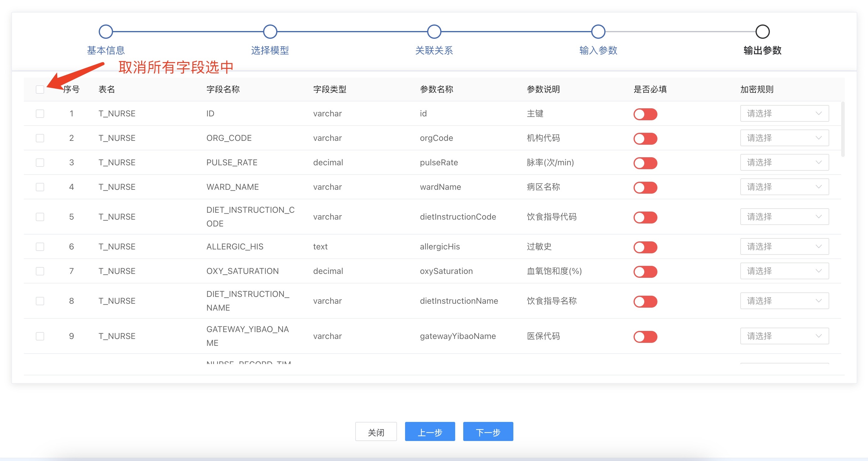Open 加密规则 dropdown for ORG_CODE row
Screen dimensions: 868x461
pyautogui.click(x=784, y=138)
